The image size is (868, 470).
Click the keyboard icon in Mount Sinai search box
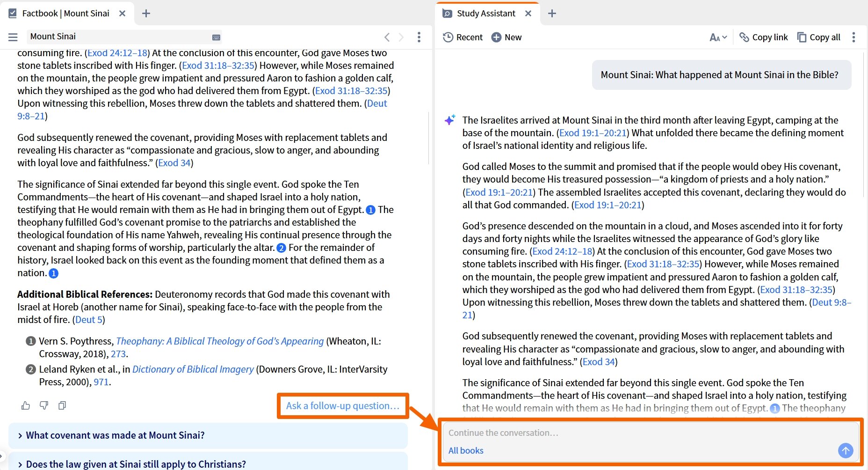[216, 37]
